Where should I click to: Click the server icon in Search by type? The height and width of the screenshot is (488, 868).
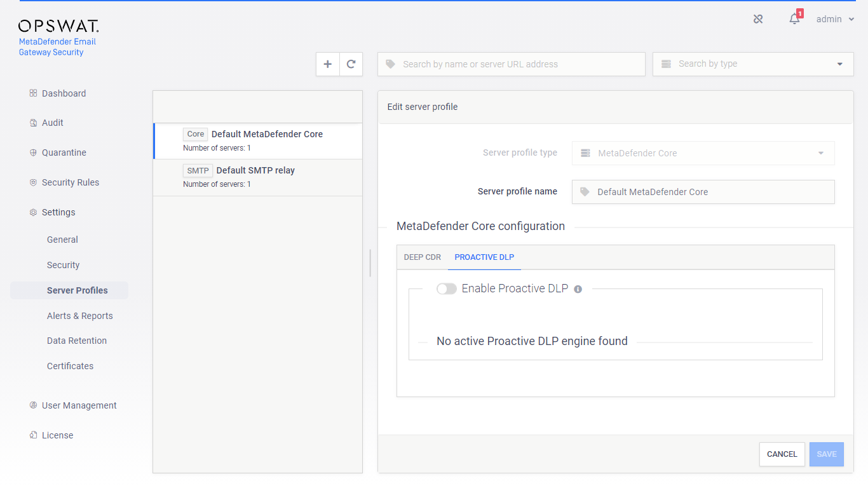point(666,64)
